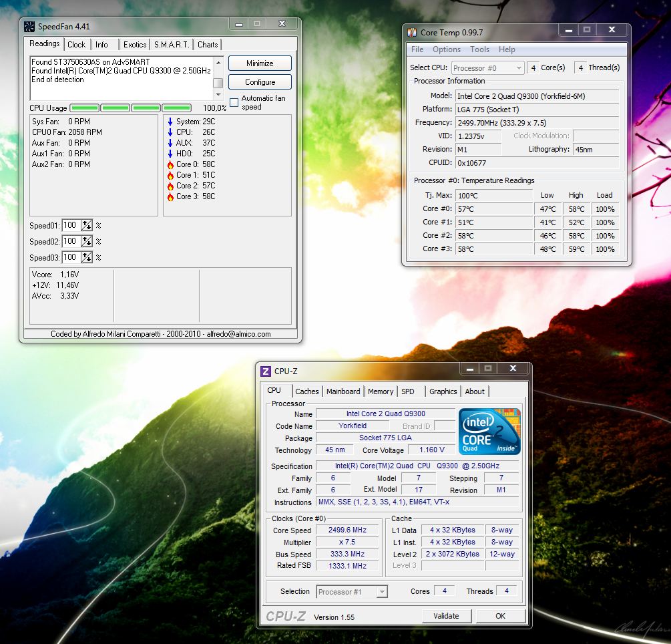Click the CPU-Z purple Z title icon
Viewport: 671px width, 644px height.
[x=266, y=371]
